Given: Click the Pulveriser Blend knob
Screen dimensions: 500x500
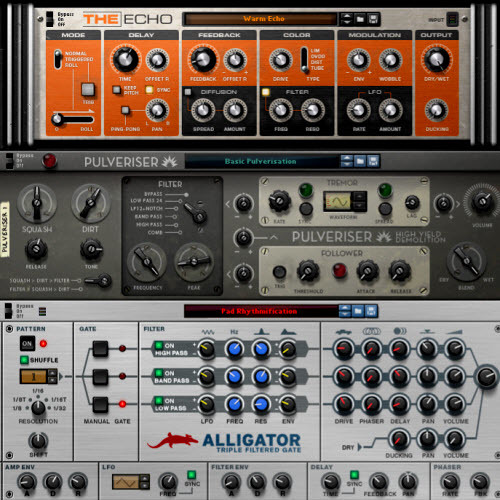Looking at the screenshot, I should tap(466, 261).
